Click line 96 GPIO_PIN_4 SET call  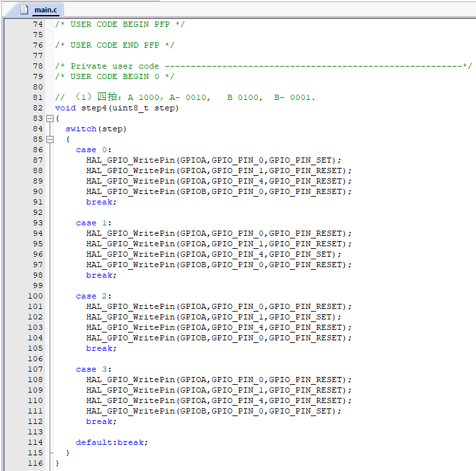[214, 255]
